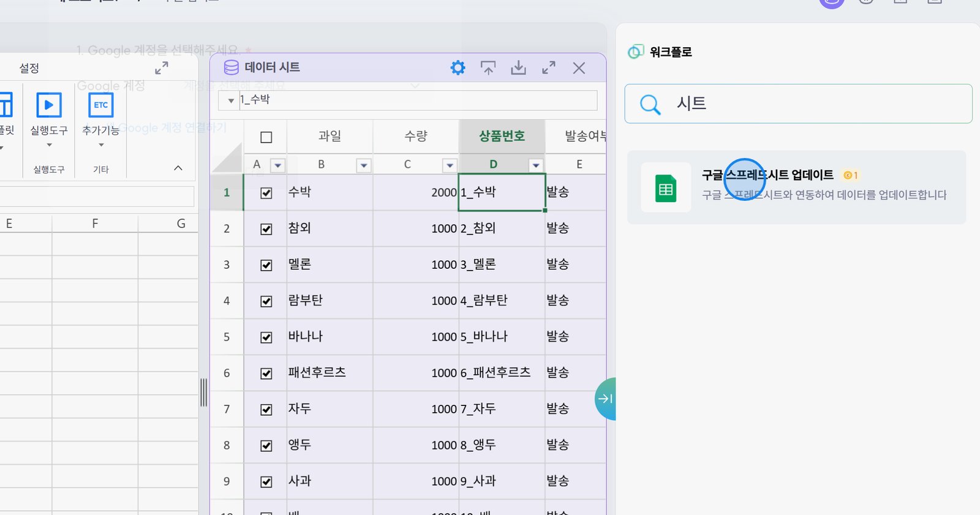The width and height of the screenshot is (980, 515).
Task: Open the column A filter dropdown
Action: pos(278,165)
